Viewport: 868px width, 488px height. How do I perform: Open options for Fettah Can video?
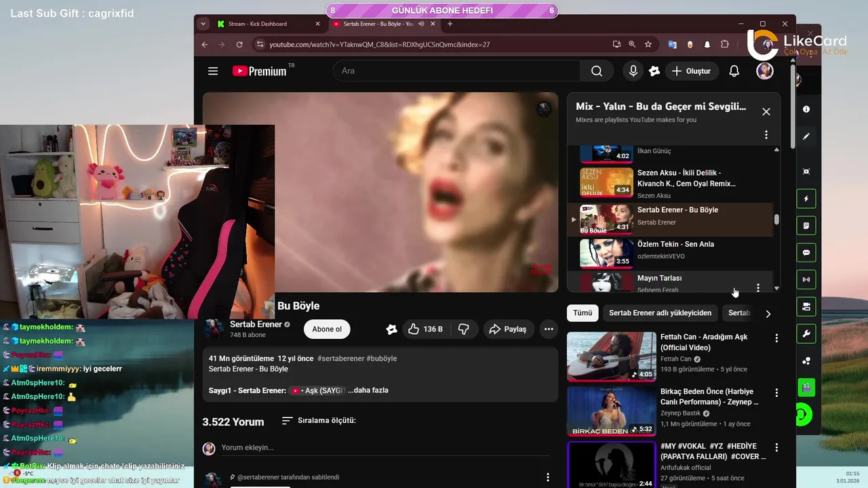[x=776, y=338]
